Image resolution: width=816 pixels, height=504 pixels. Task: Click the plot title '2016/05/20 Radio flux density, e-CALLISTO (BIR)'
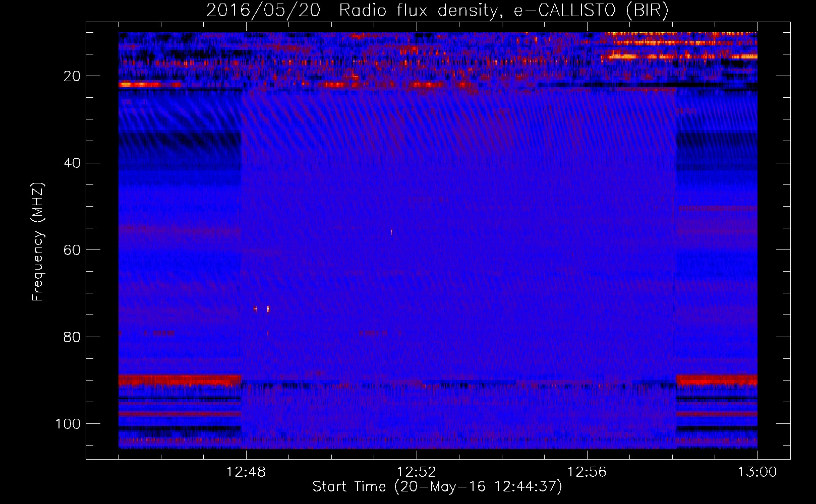click(437, 11)
